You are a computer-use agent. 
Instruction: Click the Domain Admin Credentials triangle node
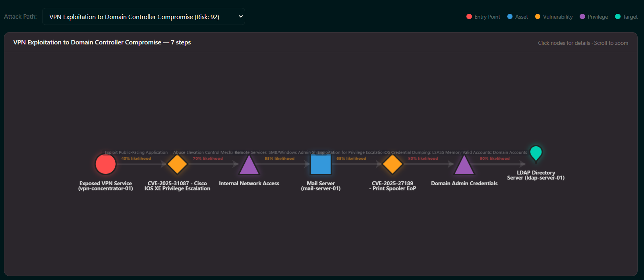[464, 165]
